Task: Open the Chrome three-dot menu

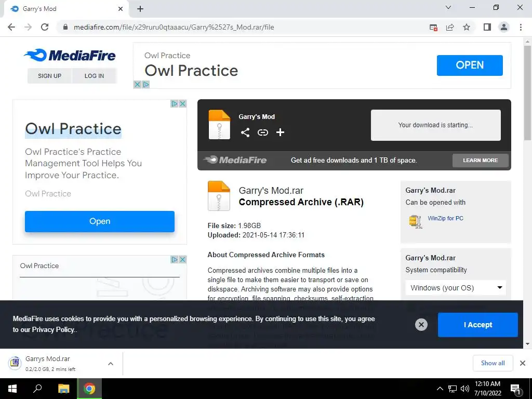Action: [x=521, y=27]
